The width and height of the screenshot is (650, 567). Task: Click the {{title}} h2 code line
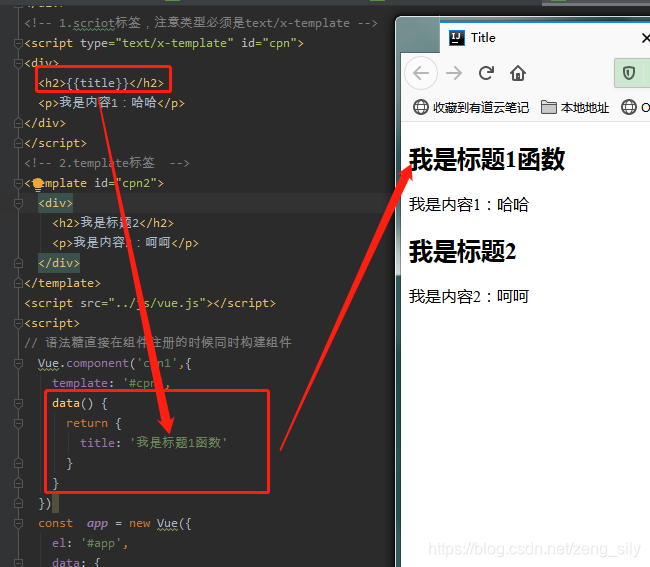[101, 83]
